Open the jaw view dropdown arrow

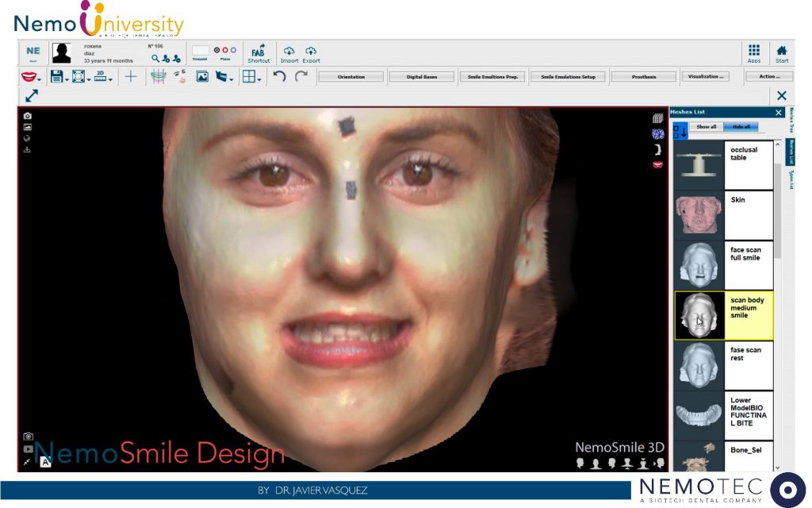click(232, 80)
